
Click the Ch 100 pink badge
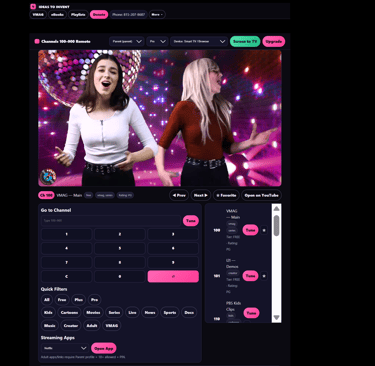coord(46,195)
